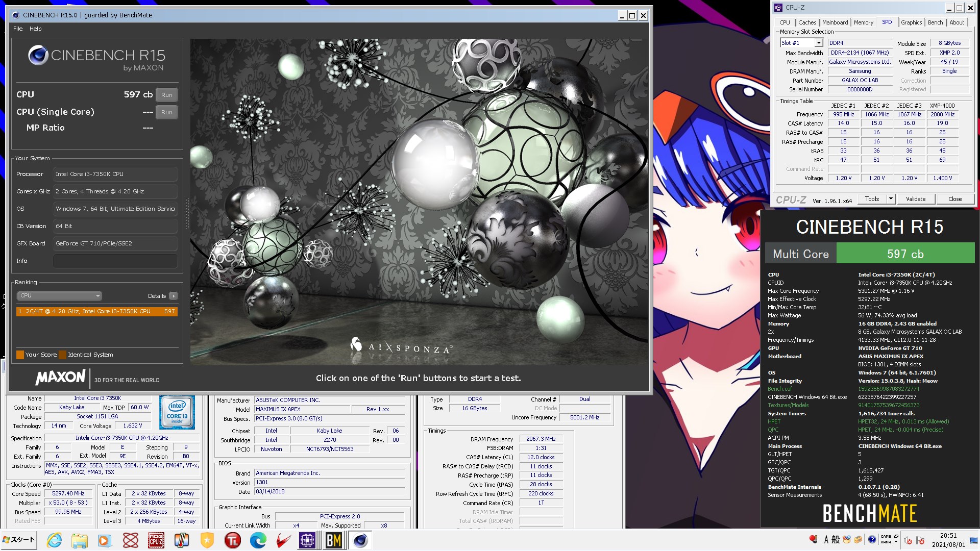Screen dimensions: 980x551
Task: Open the Action Center flag icon
Action: point(920,540)
